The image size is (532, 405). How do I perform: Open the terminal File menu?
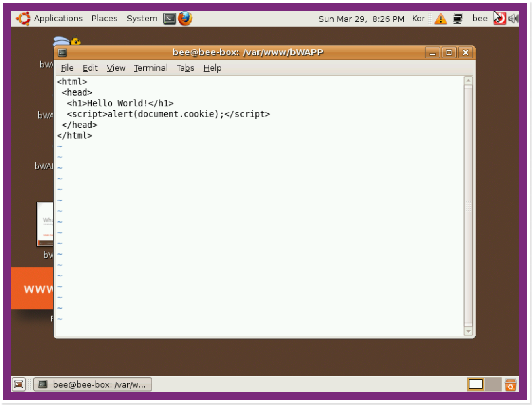[x=67, y=68]
